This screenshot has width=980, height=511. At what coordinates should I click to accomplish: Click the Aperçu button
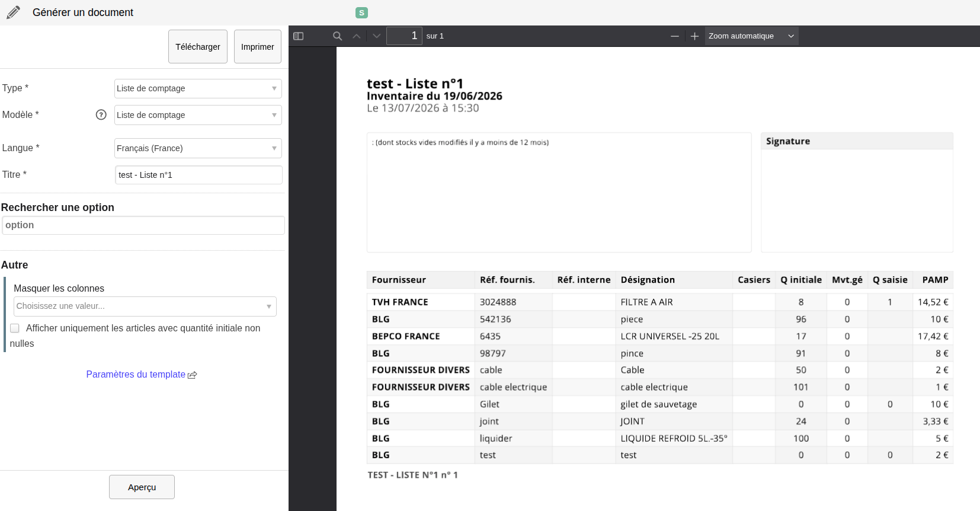142,487
